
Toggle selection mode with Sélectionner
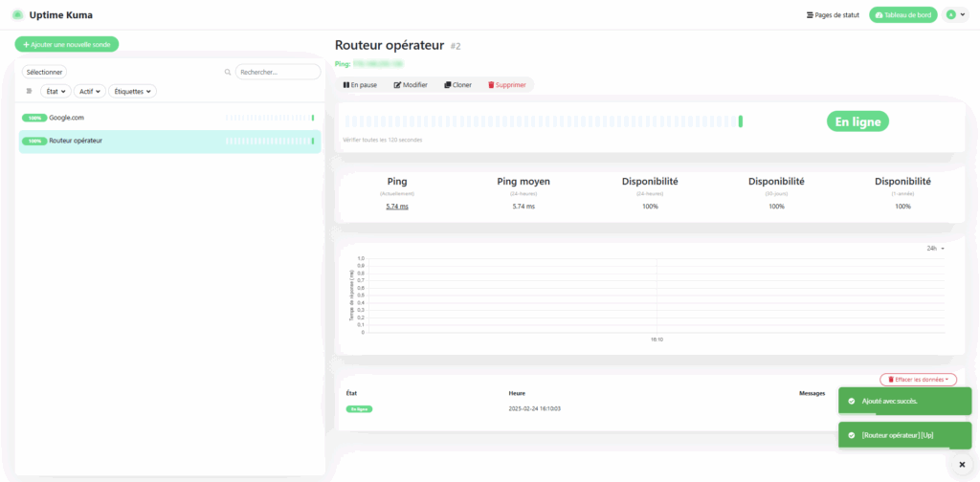(45, 72)
